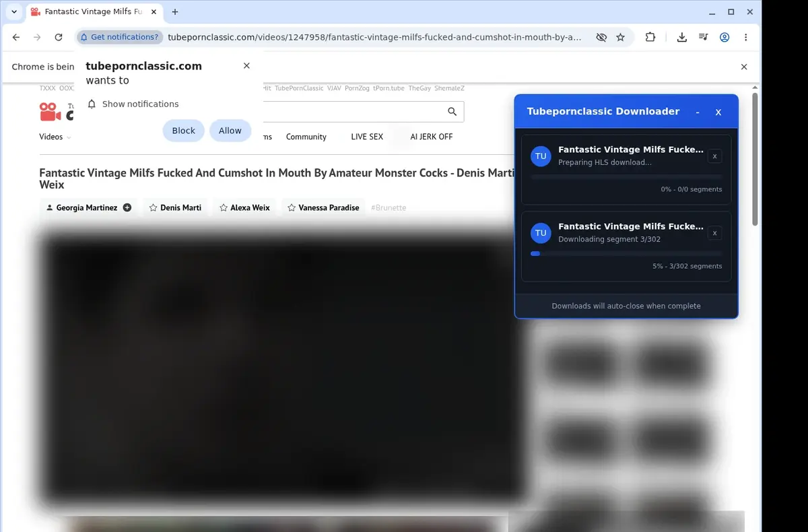
Task: Open the third-party cookies eye icon
Action: tap(601, 38)
